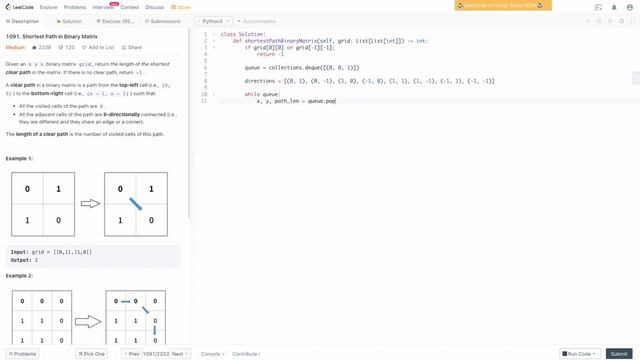Screen dimensions: 640x360
Task: Click the 'directions' code on line 8
Action: (x=260, y=81)
